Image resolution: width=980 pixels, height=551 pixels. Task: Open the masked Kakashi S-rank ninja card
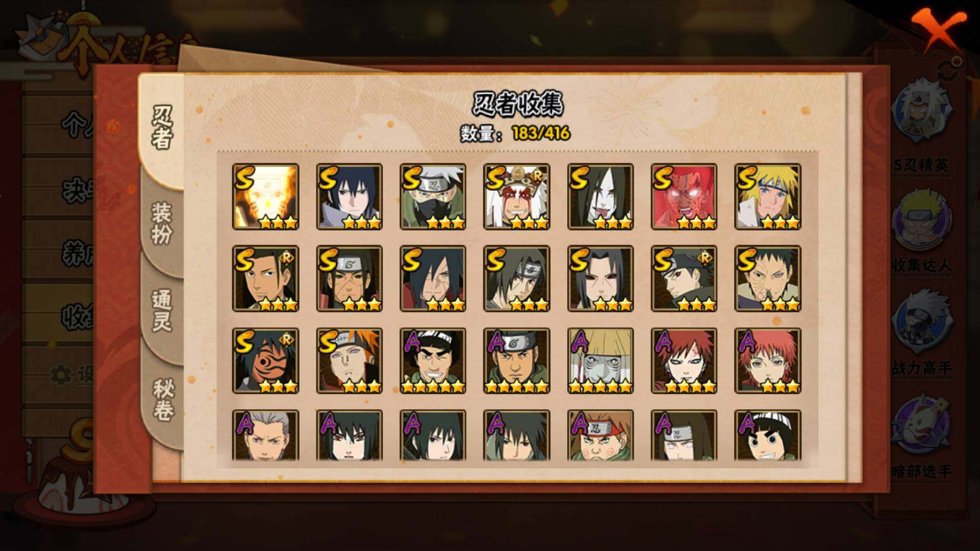[x=433, y=196]
